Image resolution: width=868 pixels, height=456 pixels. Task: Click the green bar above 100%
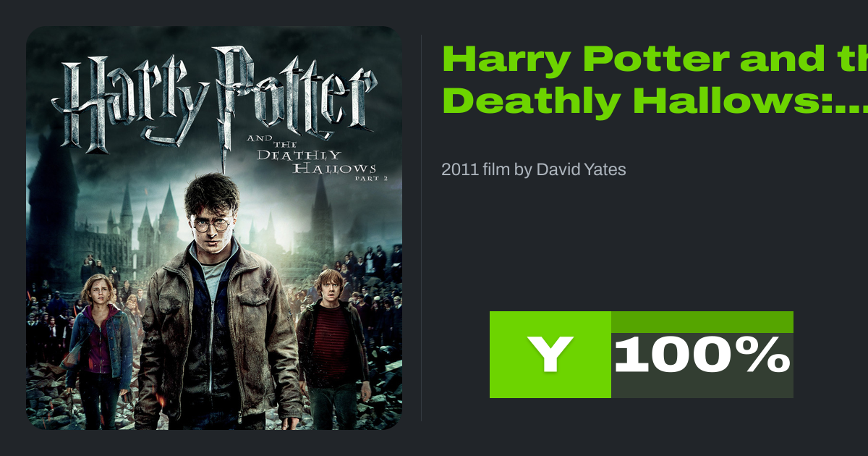[x=702, y=322]
